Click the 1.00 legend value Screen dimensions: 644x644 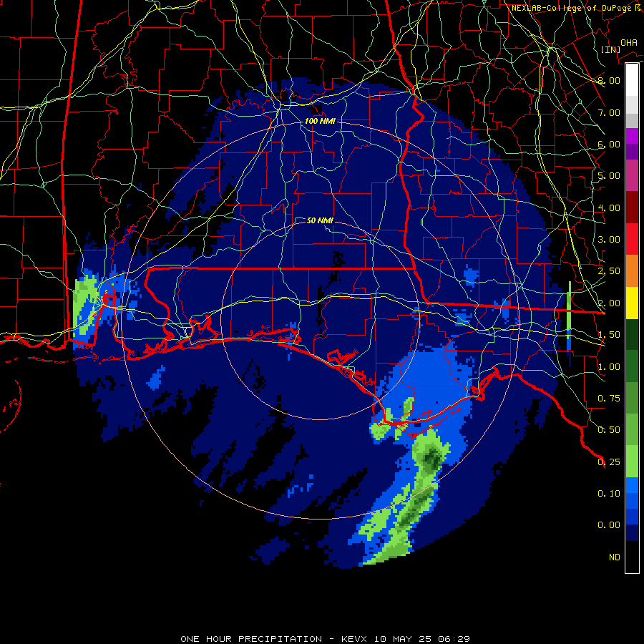(609, 367)
